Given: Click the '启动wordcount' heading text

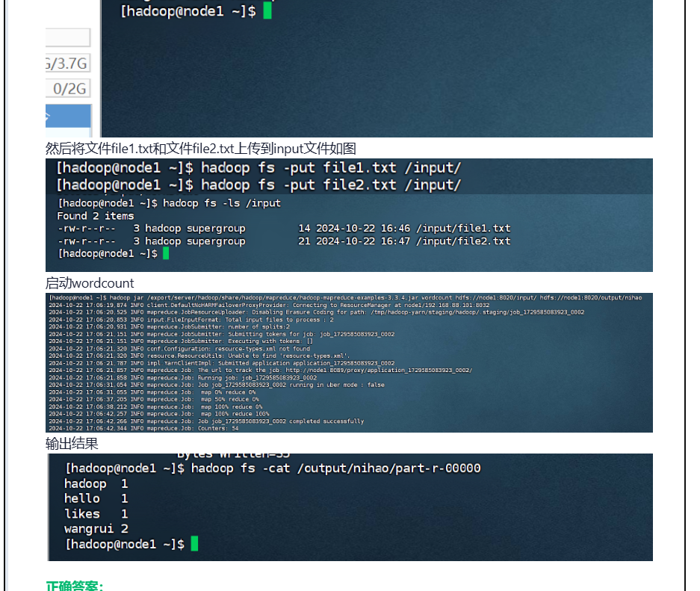Looking at the screenshot, I should tap(90, 283).
